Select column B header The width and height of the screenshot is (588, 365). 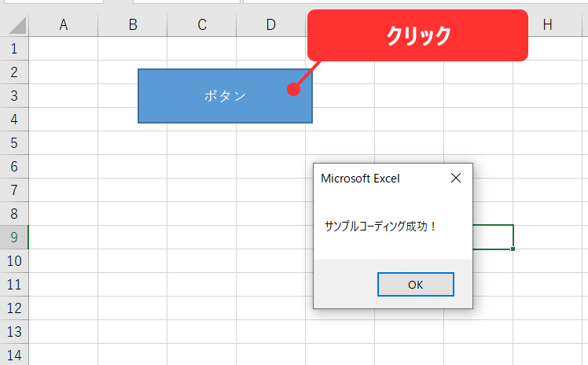(x=133, y=25)
